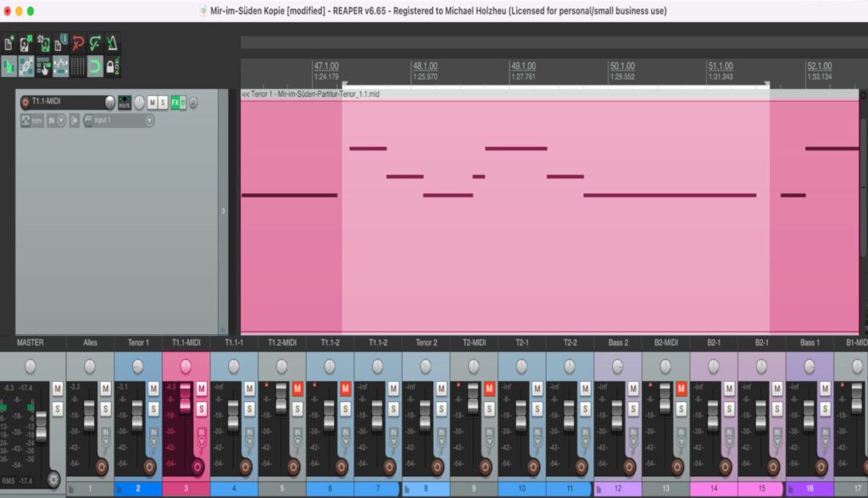Toggle the Metronome icon
The image size is (868, 498).
112,43
